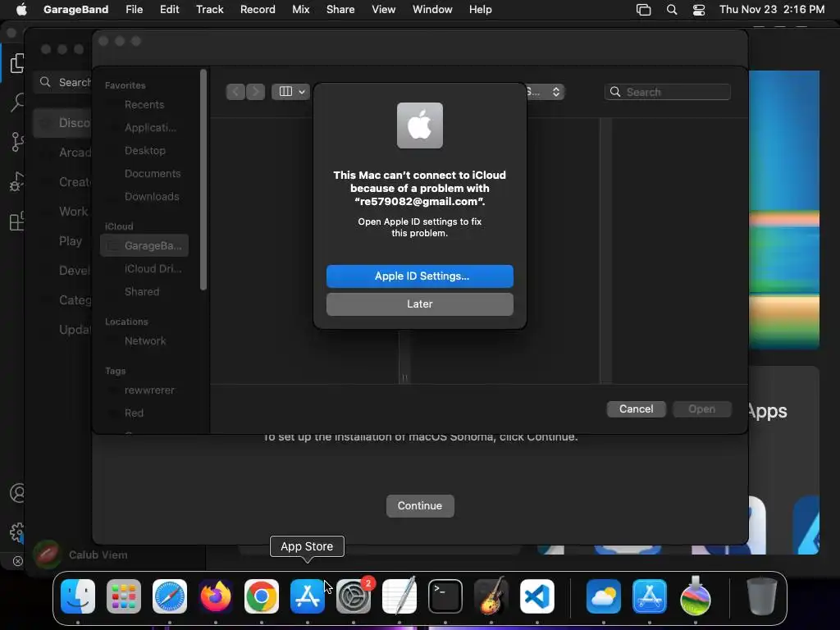Open VS Code Manage gear icon

point(18,532)
